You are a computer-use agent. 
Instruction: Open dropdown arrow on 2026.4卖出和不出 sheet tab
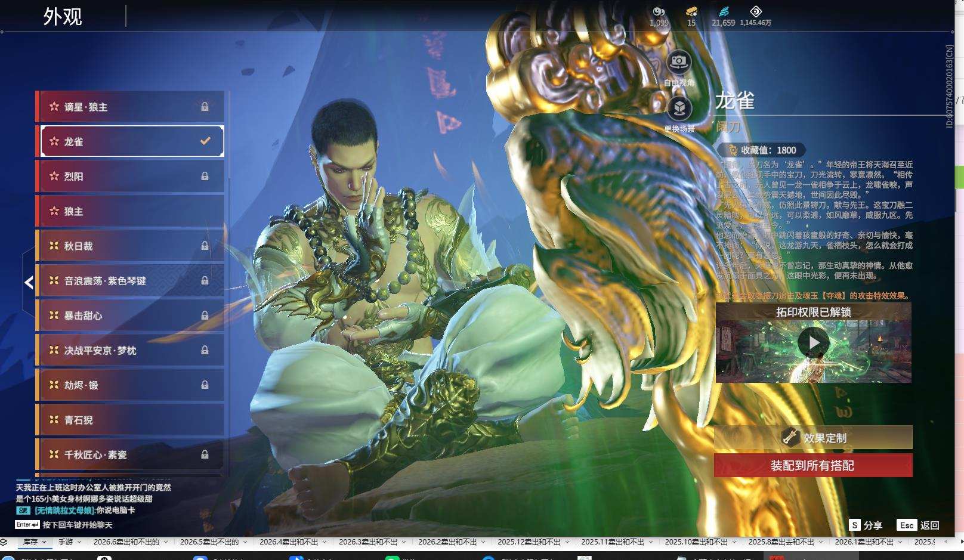tap(325, 542)
